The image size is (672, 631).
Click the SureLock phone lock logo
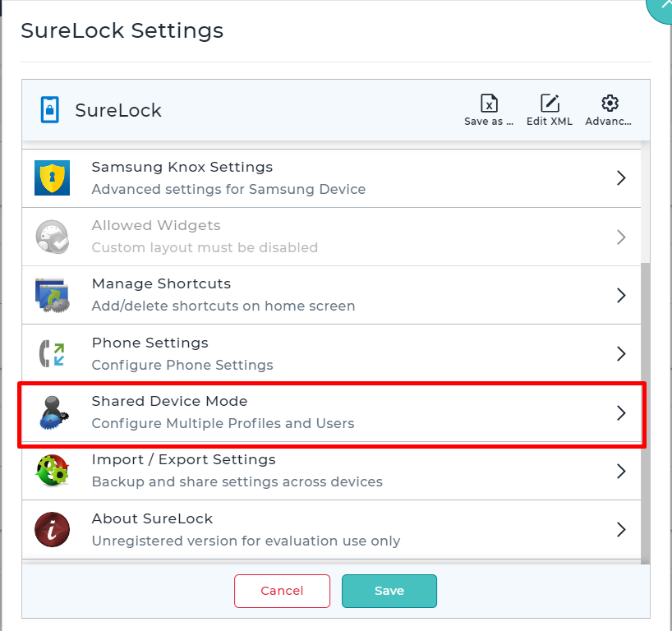pyautogui.click(x=50, y=110)
